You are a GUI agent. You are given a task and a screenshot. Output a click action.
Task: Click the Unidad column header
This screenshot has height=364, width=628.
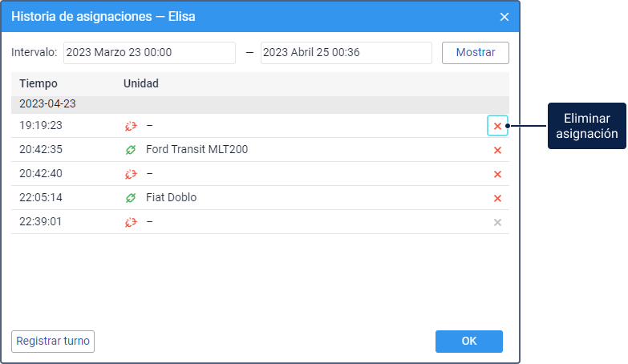[x=141, y=83]
